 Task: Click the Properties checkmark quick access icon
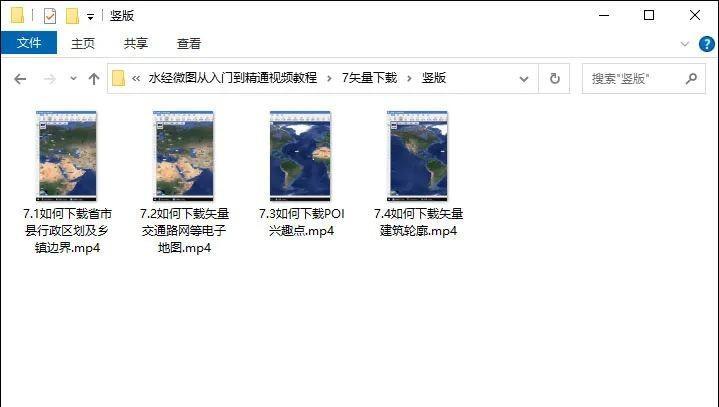[x=50, y=16]
